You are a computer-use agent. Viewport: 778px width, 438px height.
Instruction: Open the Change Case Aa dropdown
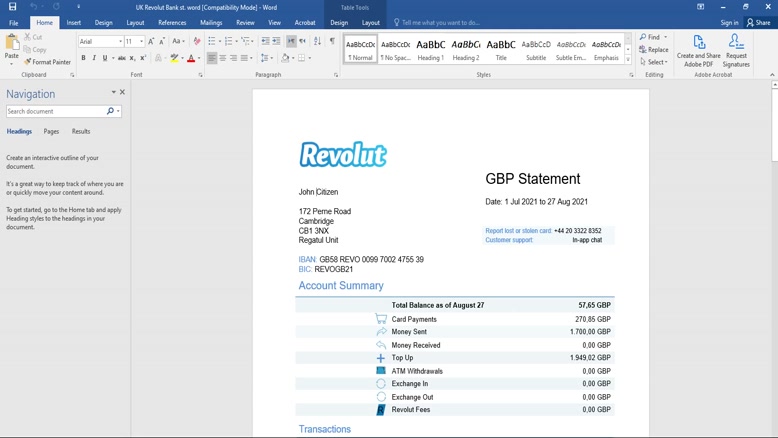click(178, 41)
